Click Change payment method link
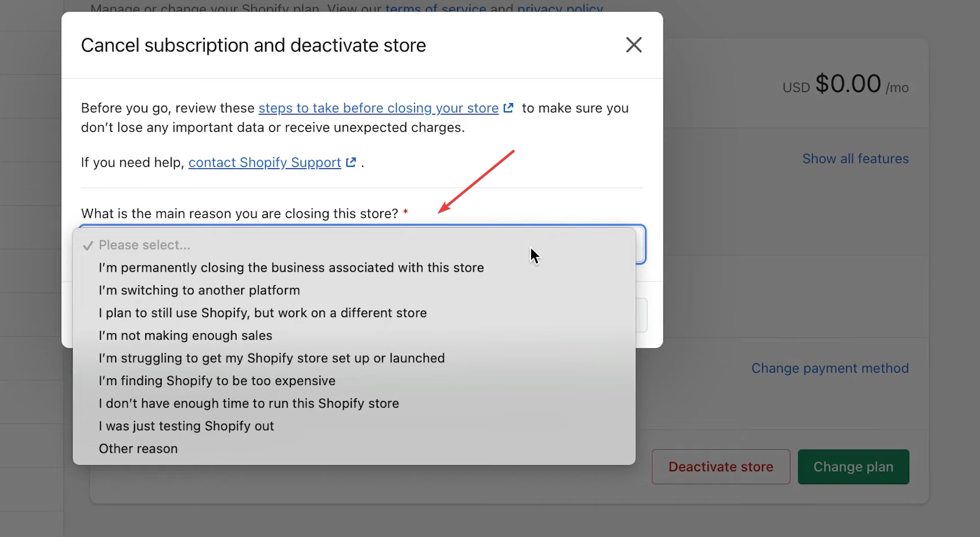 830,369
